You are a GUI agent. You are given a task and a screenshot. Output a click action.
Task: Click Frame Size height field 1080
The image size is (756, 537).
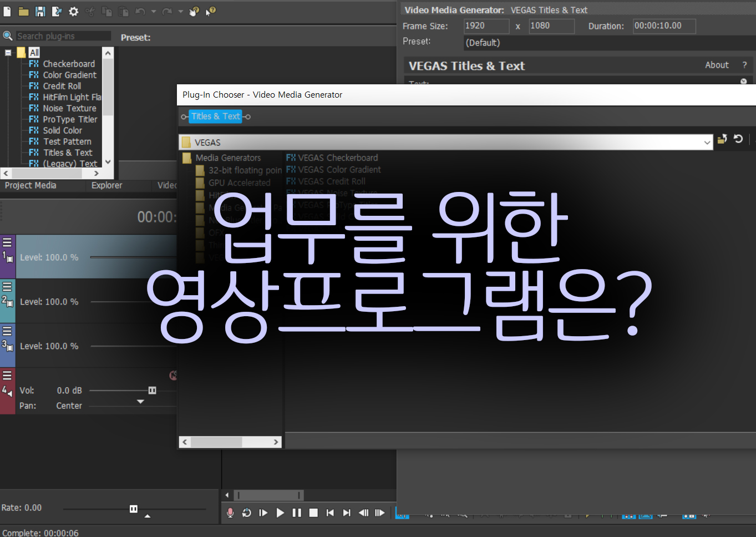point(551,26)
